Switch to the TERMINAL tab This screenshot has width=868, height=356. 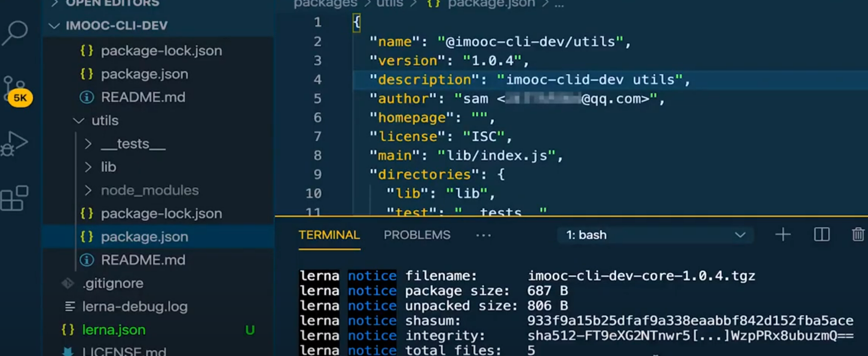point(329,235)
